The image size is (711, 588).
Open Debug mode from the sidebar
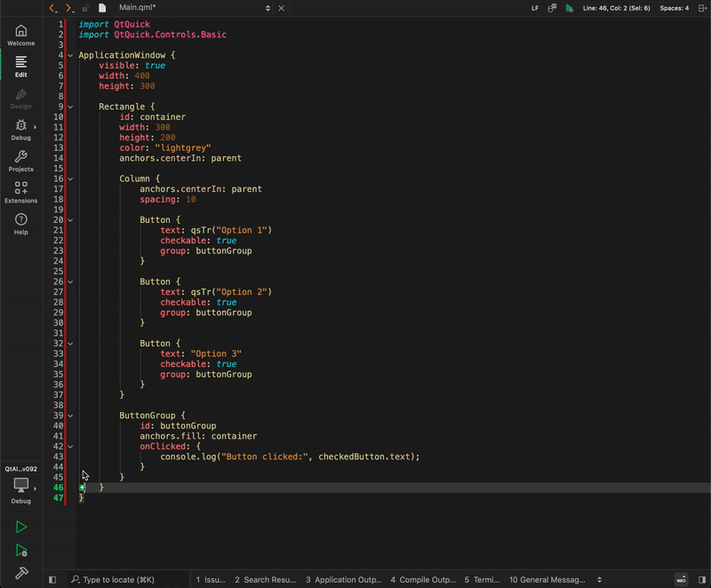[x=20, y=130]
